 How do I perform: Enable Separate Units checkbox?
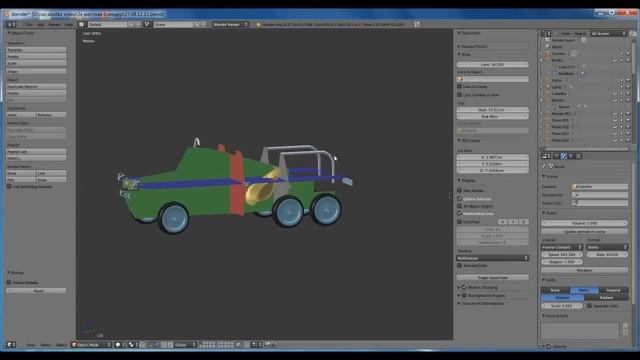[589, 306]
